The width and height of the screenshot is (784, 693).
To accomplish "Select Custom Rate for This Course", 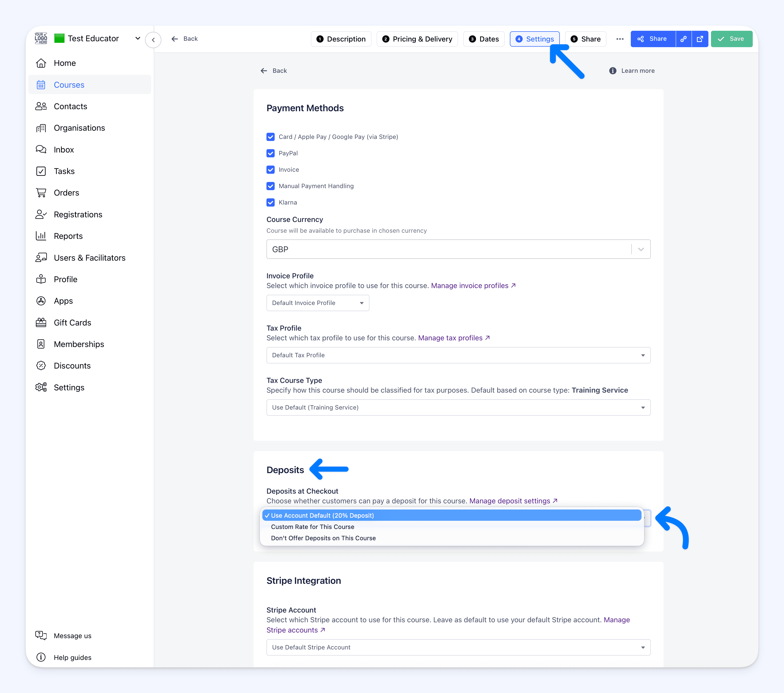I will tap(452, 527).
